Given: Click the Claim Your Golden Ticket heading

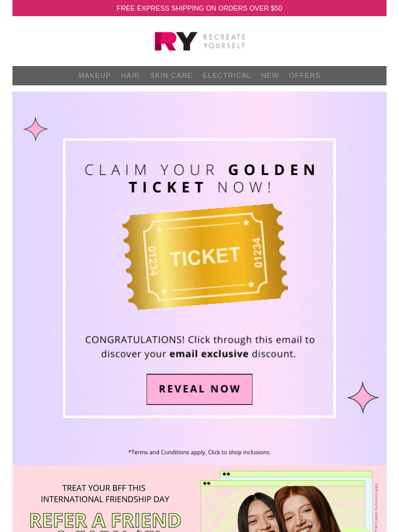Looking at the screenshot, I should click(x=200, y=178).
